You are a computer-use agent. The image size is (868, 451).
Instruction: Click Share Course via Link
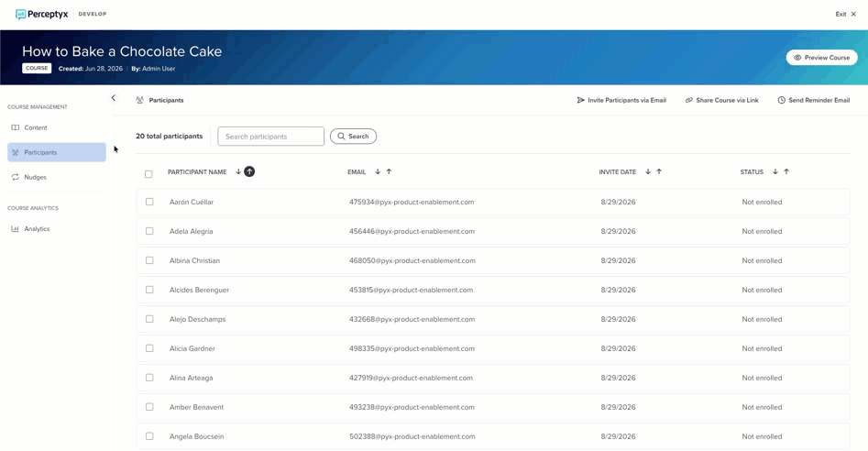tap(722, 100)
